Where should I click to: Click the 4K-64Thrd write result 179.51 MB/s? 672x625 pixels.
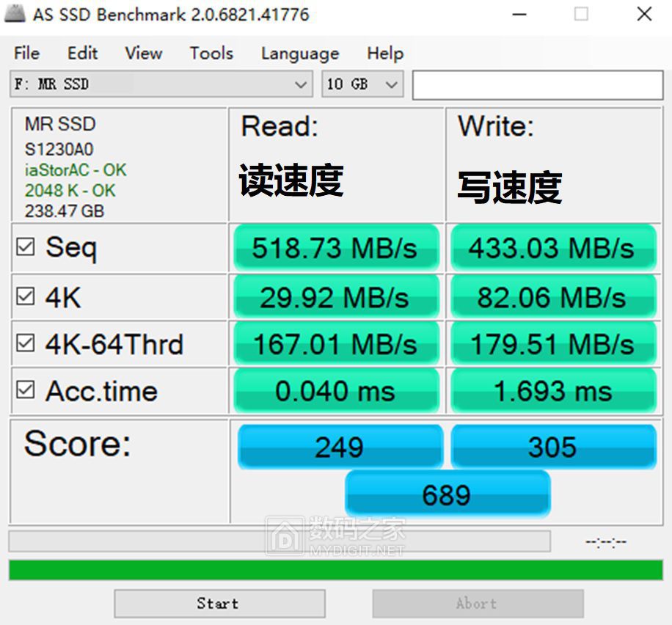pyautogui.click(x=553, y=344)
